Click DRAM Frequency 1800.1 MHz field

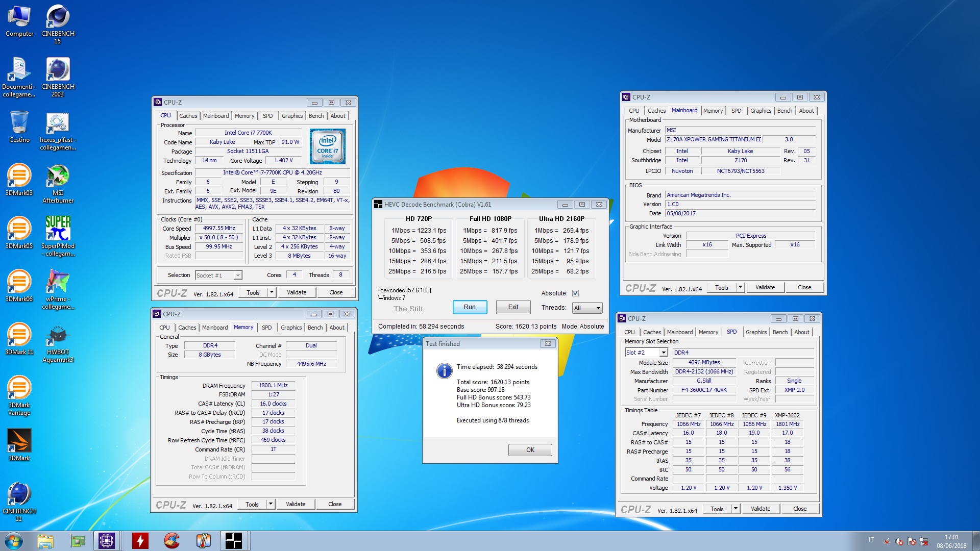[x=273, y=386]
